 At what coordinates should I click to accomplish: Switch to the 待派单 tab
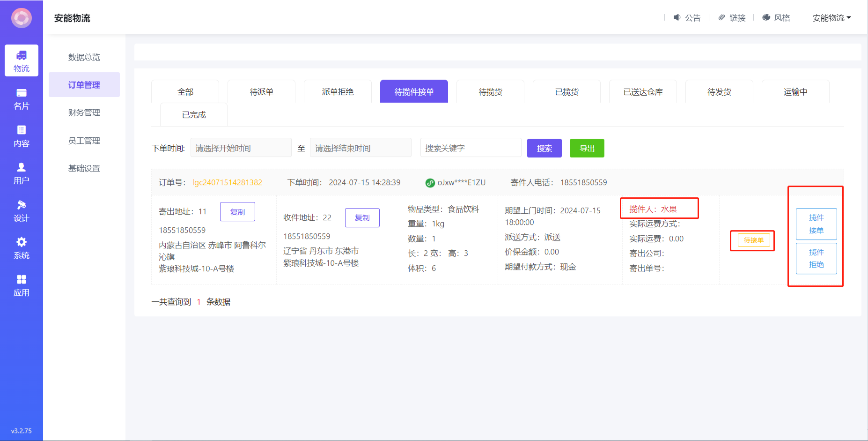pos(261,92)
